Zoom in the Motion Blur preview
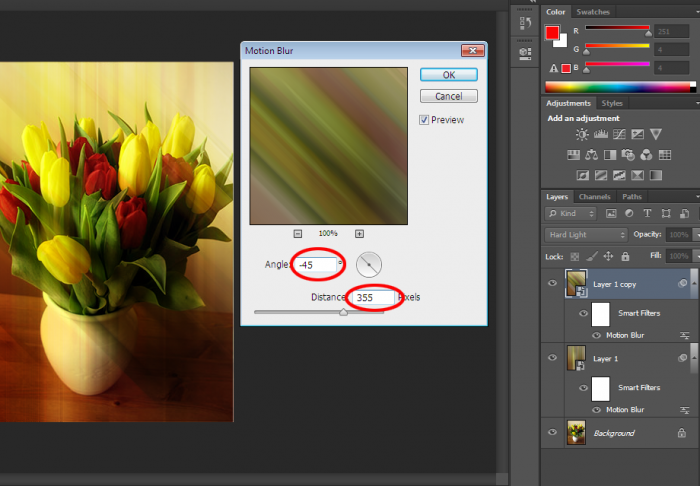The image size is (700, 486). pos(359,233)
